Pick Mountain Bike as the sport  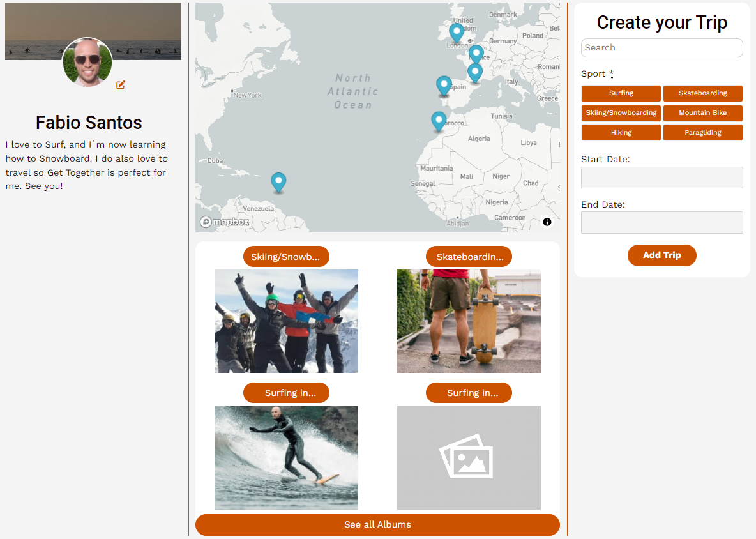click(x=702, y=113)
